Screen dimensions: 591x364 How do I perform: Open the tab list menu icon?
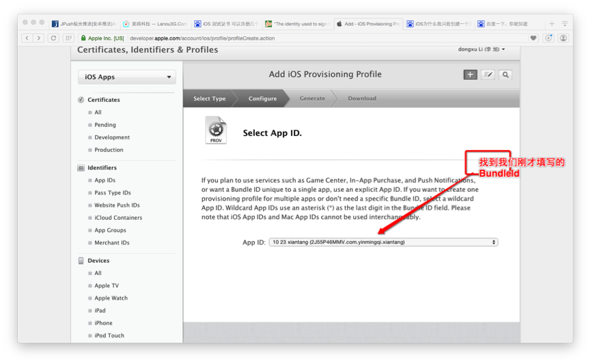coord(564,24)
